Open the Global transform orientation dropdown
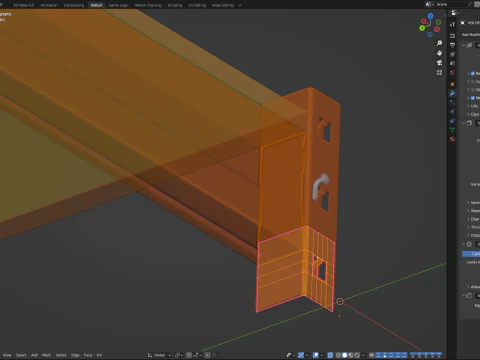480x360 pixels. click(159, 355)
